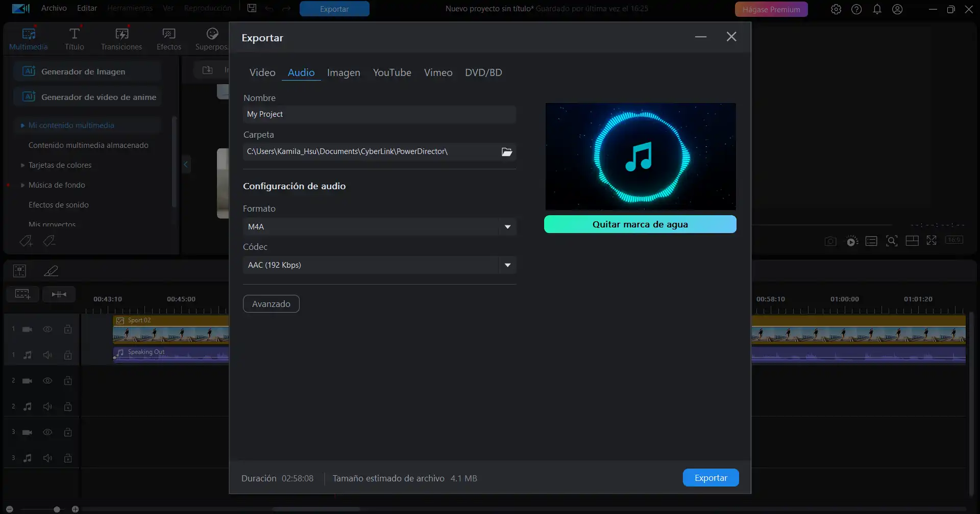Open the Título room
The height and width of the screenshot is (514, 980).
(75, 39)
